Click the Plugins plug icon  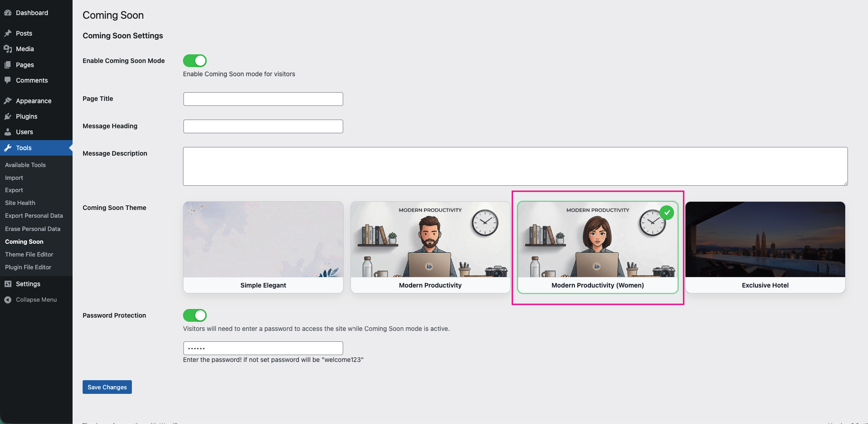[x=8, y=116]
